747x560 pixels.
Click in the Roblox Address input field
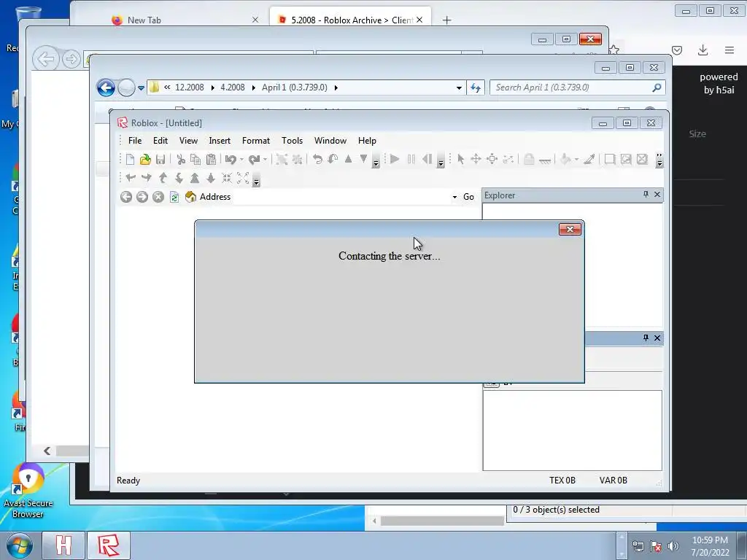click(x=341, y=197)
